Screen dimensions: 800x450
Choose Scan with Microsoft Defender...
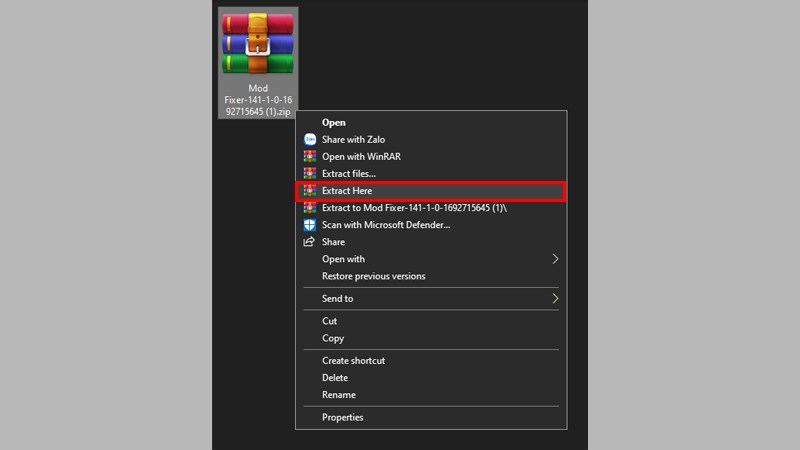click(431, 225)
